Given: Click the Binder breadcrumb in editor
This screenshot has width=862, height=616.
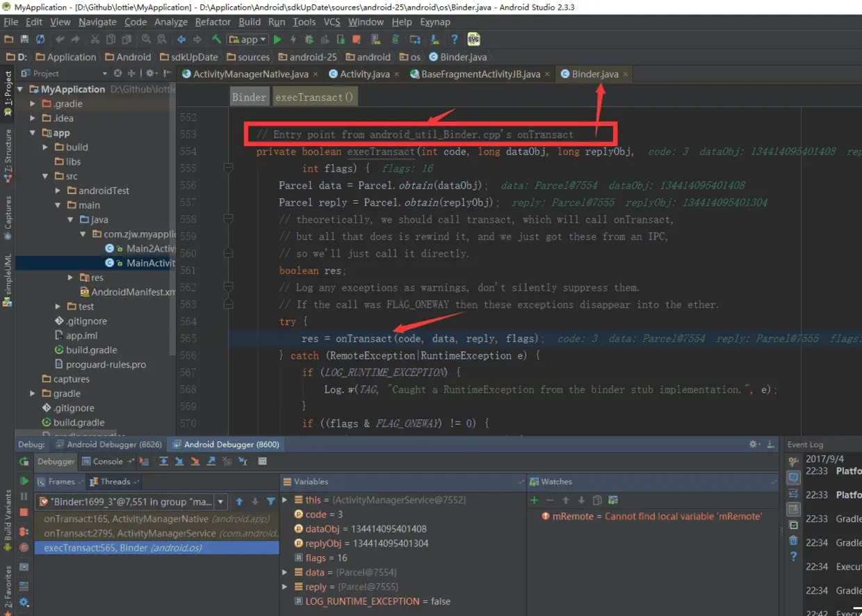Looking at the screenshot, I should pos(249,97).
